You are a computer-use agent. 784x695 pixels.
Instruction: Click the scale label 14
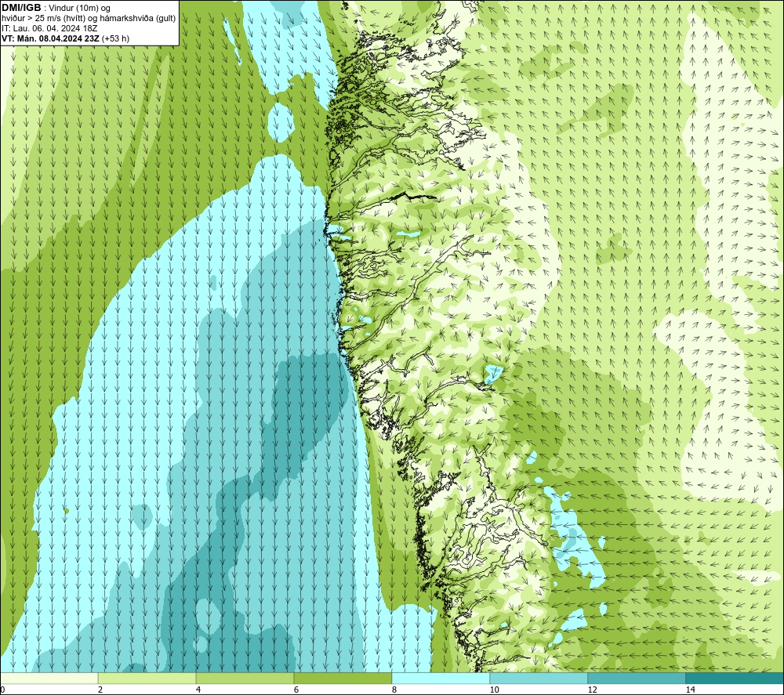coord(691,690)
